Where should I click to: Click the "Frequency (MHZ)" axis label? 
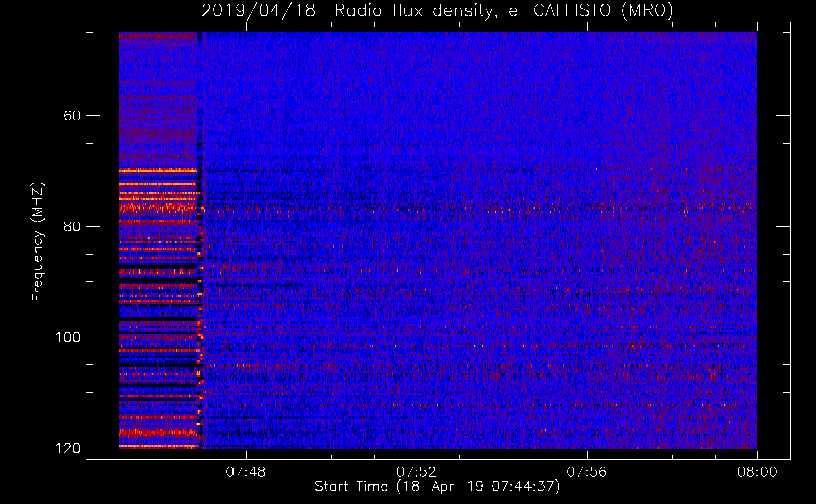(38, 242)
